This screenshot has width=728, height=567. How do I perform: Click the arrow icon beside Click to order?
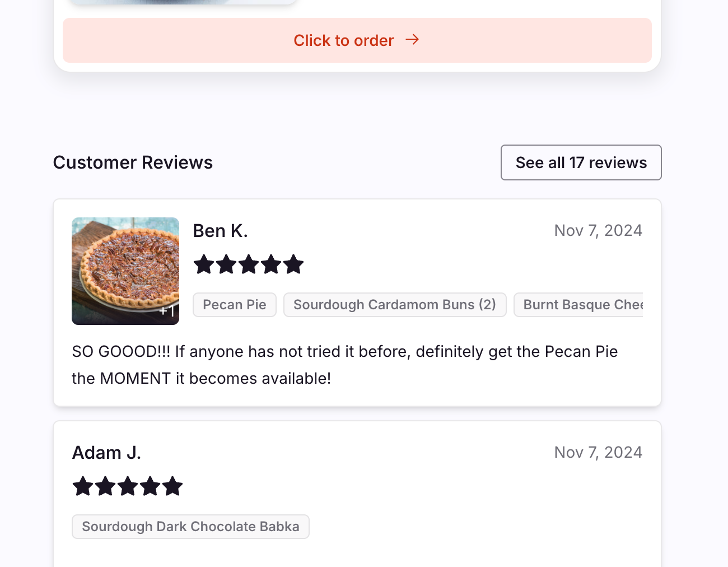point(412,39)
